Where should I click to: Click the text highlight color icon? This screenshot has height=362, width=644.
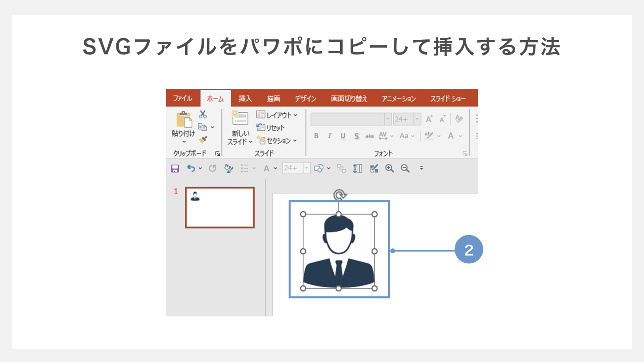point(429,136)
